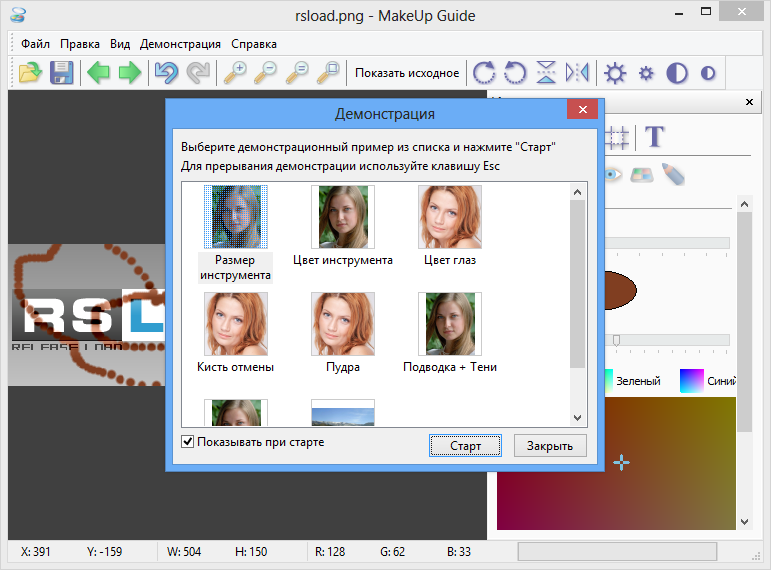The image size is (771, 570).
Task: Fit to window with the magnifier icon
Action: point(328,73)
